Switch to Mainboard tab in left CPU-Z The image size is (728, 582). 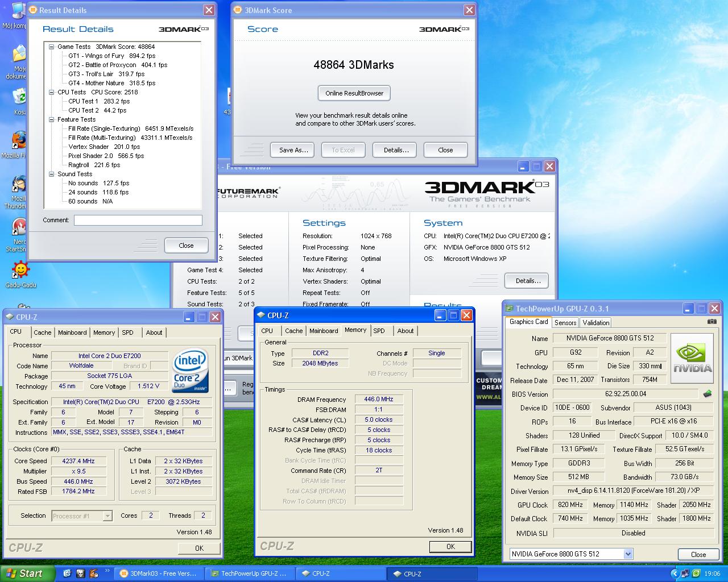[72, 332]
